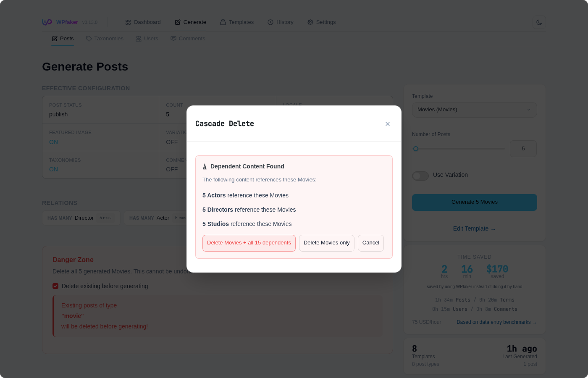This screenshot has width=588, height=378.
Task: Enable the Use Variation switch
Action: coord(420,176)
